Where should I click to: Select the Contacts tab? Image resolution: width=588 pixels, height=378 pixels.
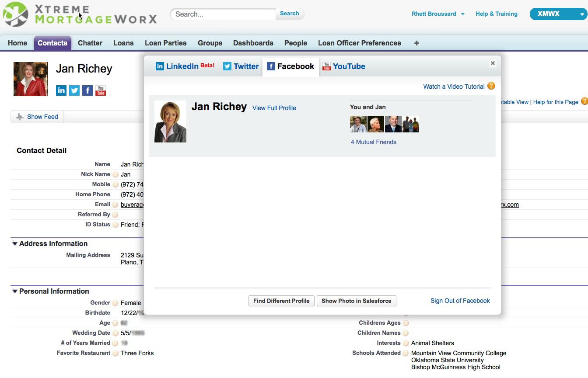pyautogui.click(x=52, y=43)
